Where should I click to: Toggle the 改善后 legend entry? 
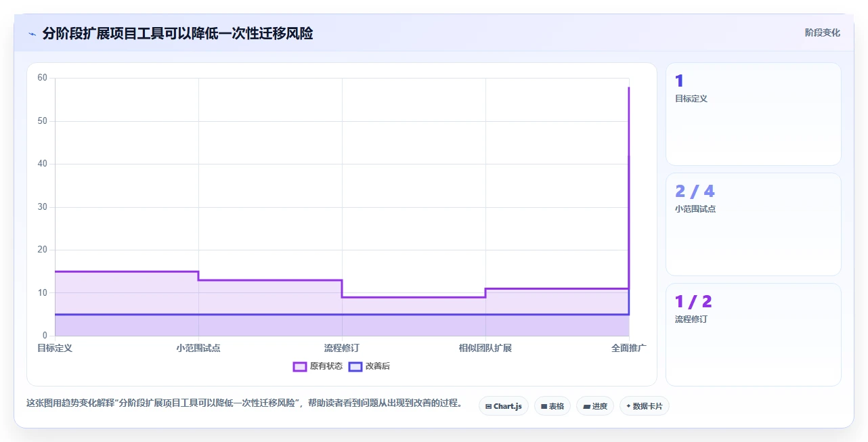[369, 366]
